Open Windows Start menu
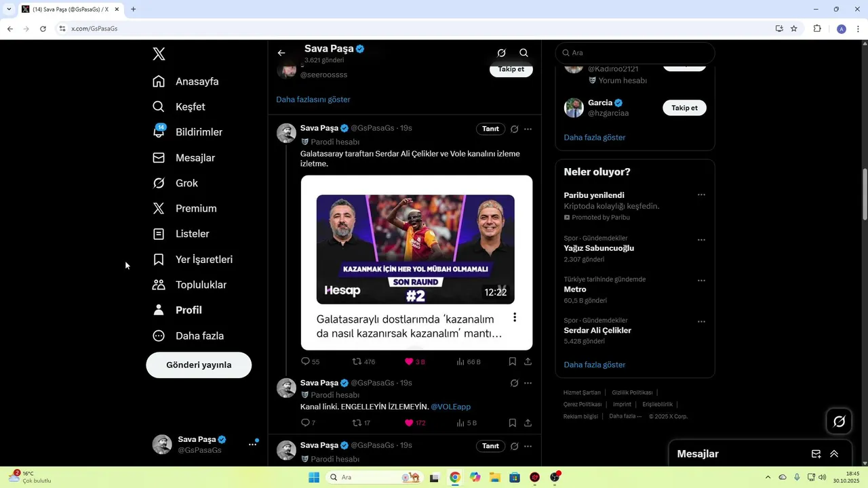Screen dimensions: 868x488 314,477
